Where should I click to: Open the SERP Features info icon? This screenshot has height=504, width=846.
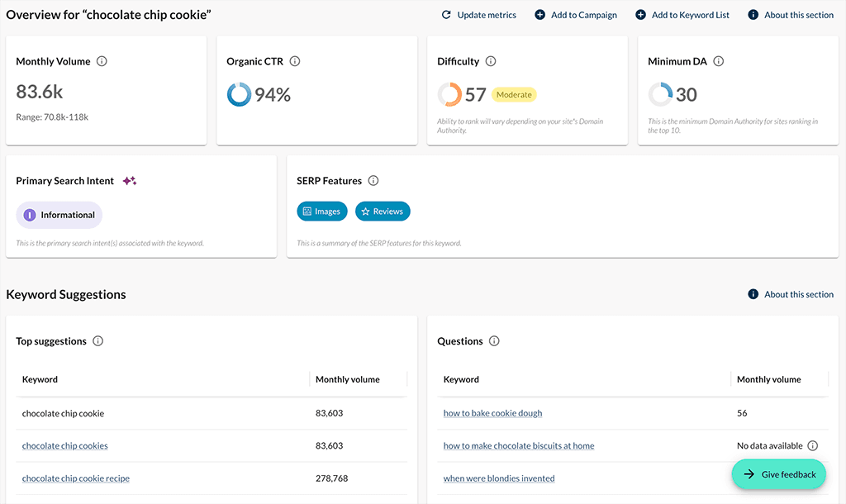pos(373,181)
